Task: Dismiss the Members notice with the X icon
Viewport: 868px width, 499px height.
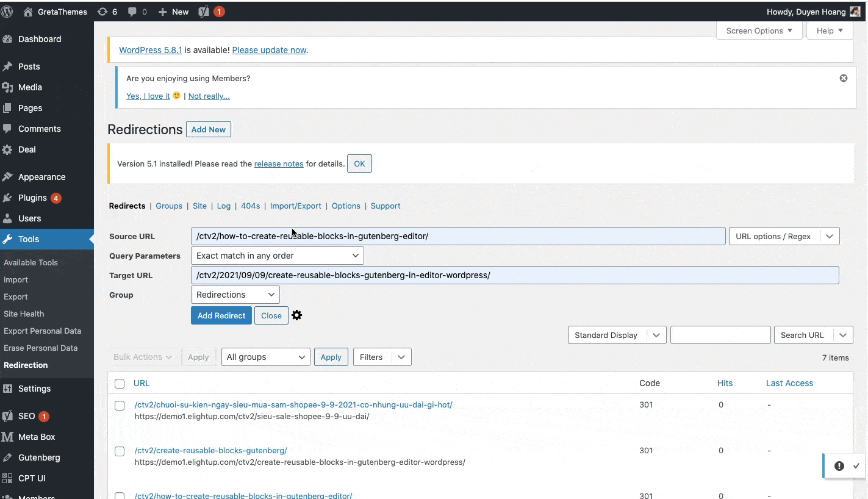Action: pos(844,78)
